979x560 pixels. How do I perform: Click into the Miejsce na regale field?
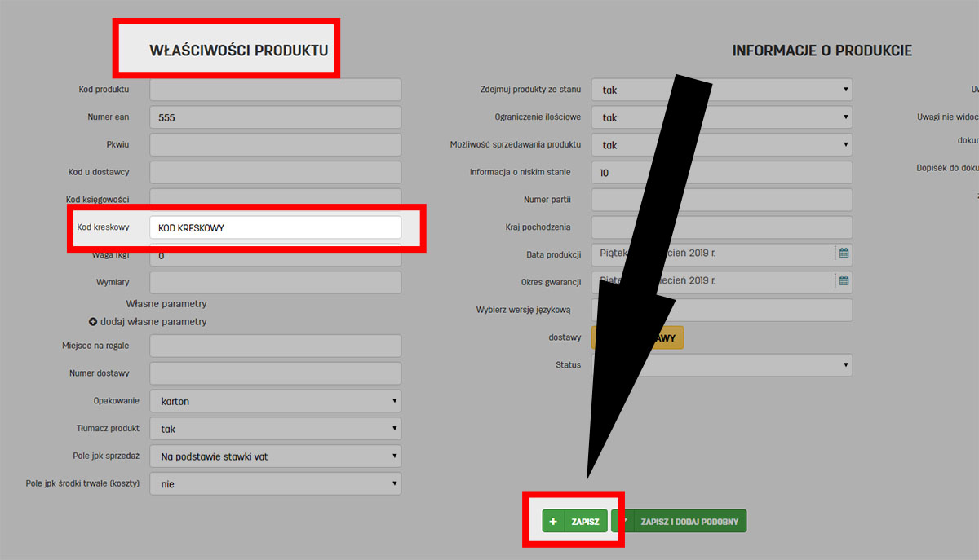pos(275,346)
